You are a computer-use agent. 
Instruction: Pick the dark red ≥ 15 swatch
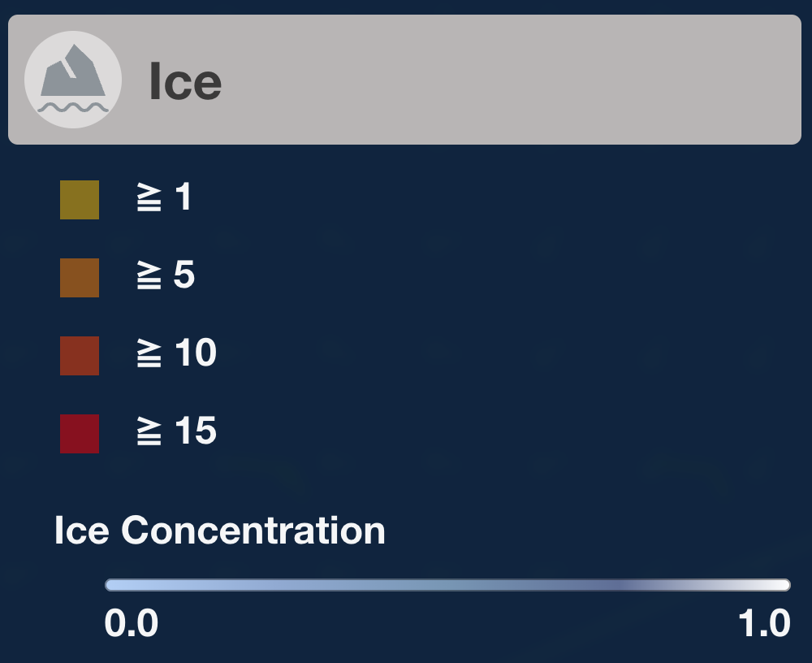[x=79, y=431]
